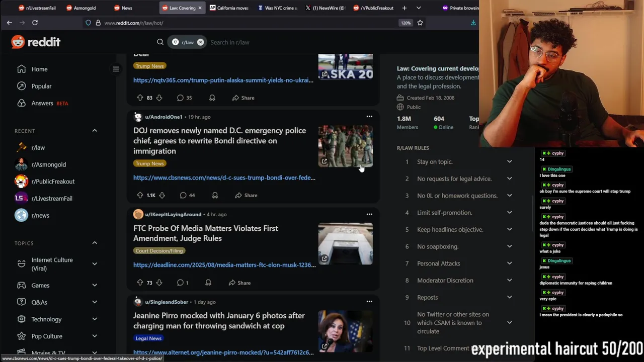Image resolution: width=644 pixels, height=362 pixels.
Task: Switch to California moves browser tab
Action: 229,8
